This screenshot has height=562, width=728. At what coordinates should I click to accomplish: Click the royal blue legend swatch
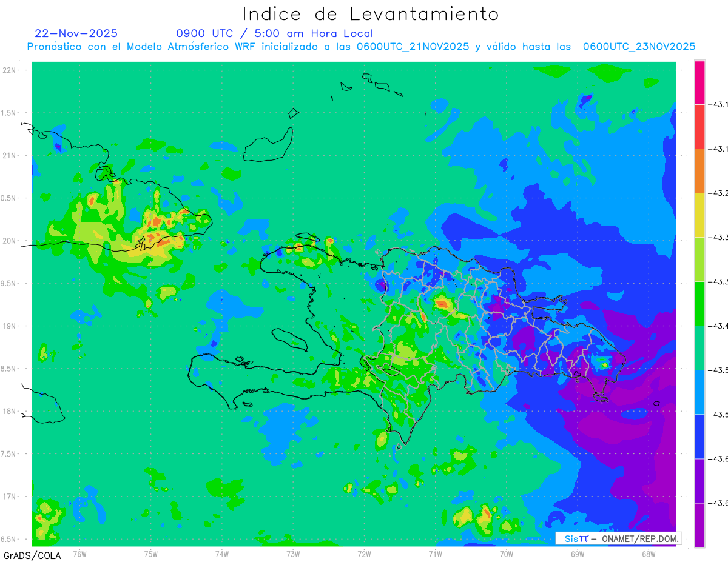coord(699,437)
